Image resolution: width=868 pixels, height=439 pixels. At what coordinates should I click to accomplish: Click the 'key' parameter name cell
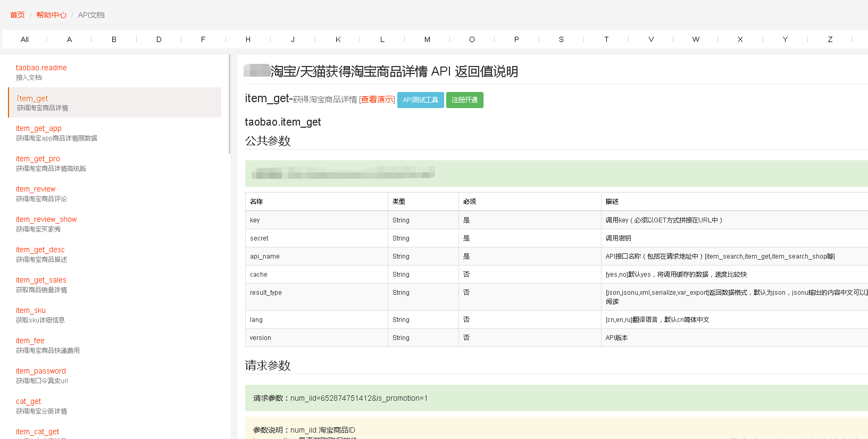click(316, 220)
